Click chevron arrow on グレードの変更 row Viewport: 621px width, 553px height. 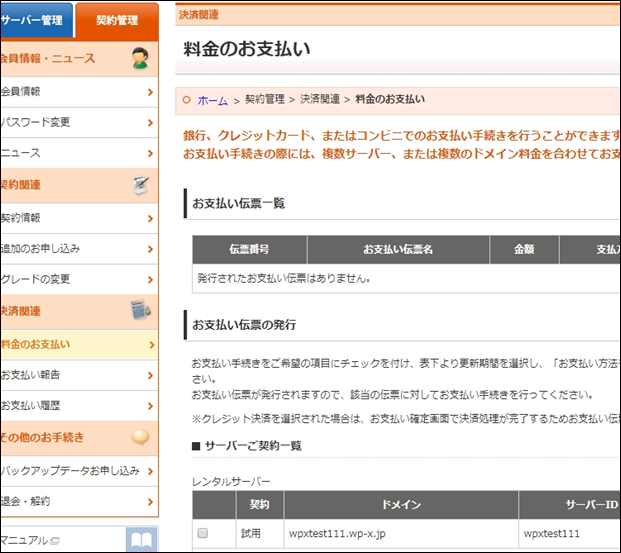click(x=150, y=280)
